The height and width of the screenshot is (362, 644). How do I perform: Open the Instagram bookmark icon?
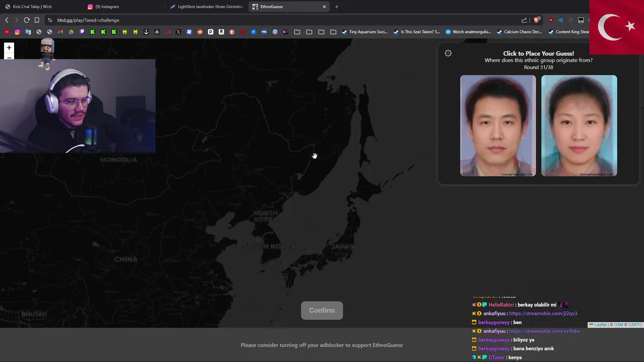coord(17,32)
